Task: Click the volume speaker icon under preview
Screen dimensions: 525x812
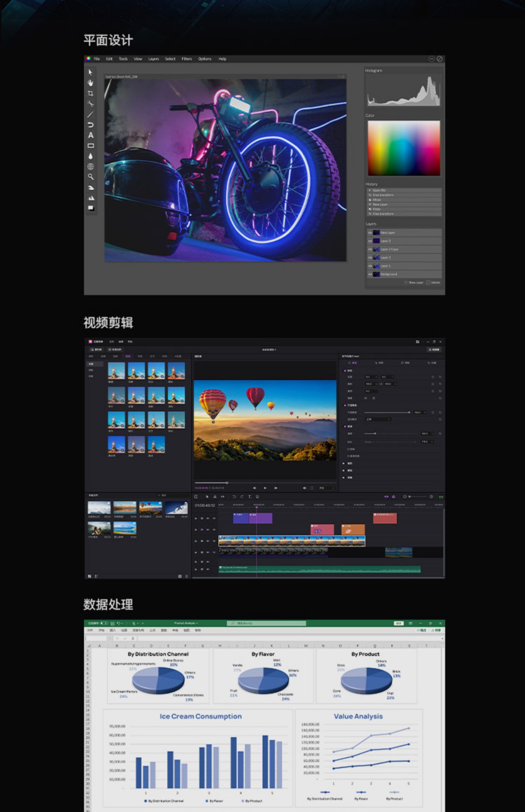Action: coord(304,488)
